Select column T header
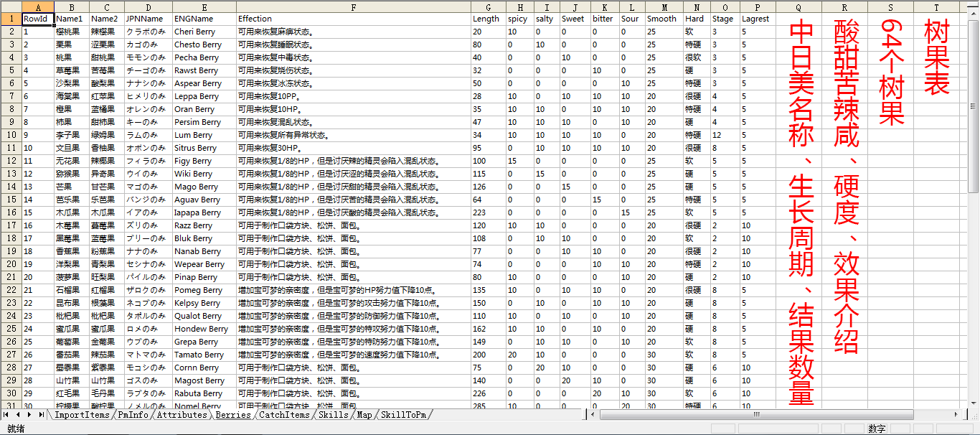 936,6
